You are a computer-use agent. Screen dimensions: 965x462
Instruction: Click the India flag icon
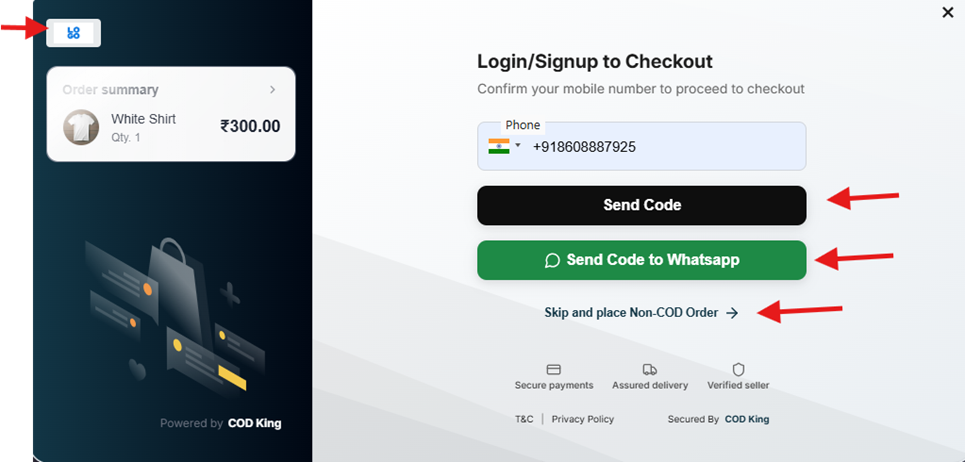tap(498, 146)
